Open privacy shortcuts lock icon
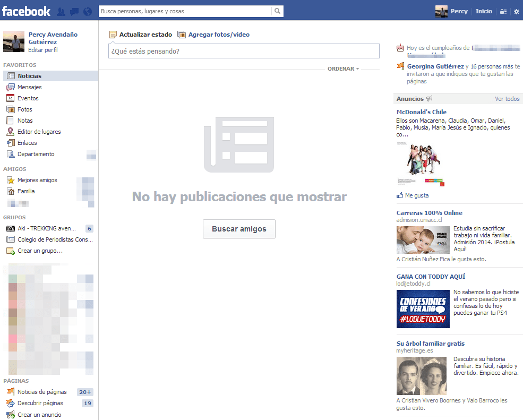 click(503, 12)
